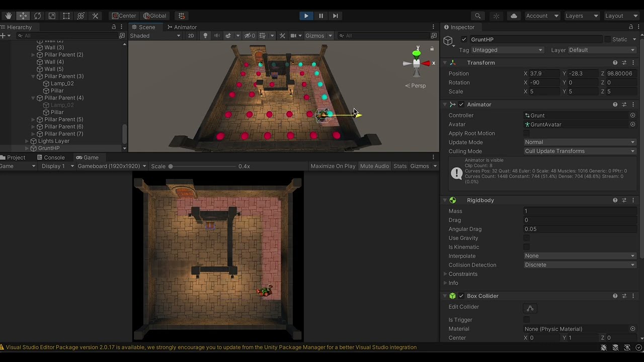
Task: Open the Console tab
Action: 50,158
